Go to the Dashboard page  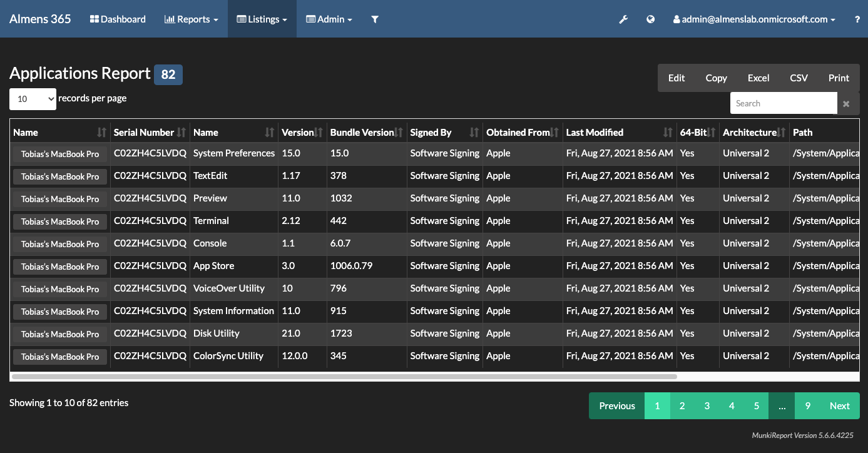pos(118,19)
